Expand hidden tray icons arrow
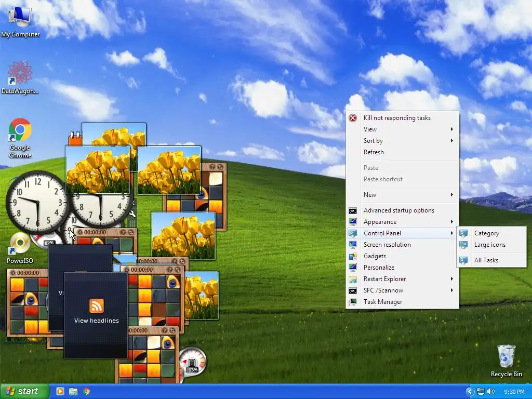 (470, 392)
